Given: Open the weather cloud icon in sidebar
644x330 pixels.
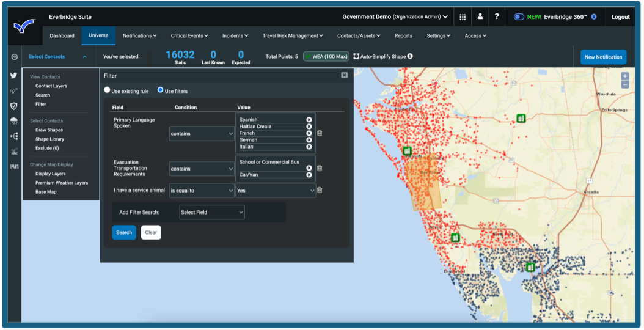Looking at the screenshot, I should (14, 121).
